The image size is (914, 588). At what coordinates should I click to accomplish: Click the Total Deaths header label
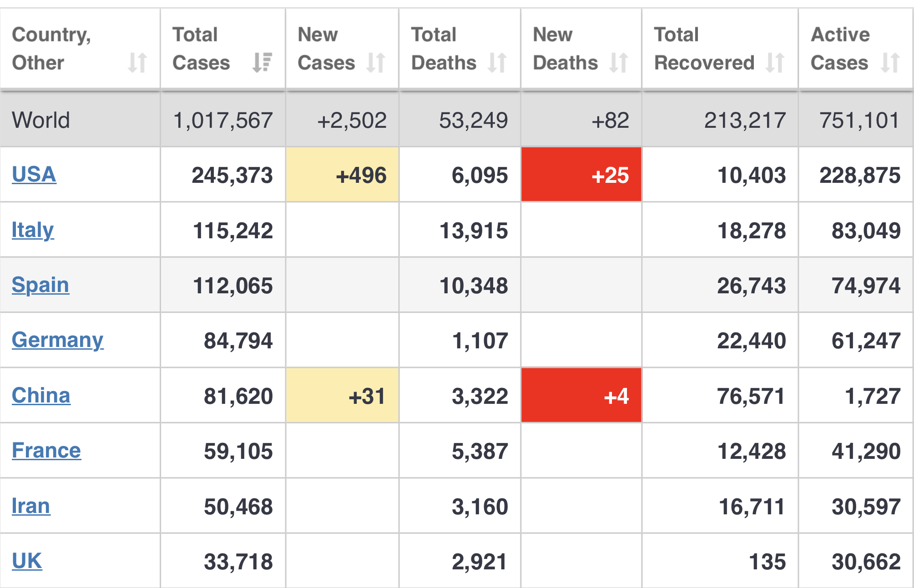[444, 49]
